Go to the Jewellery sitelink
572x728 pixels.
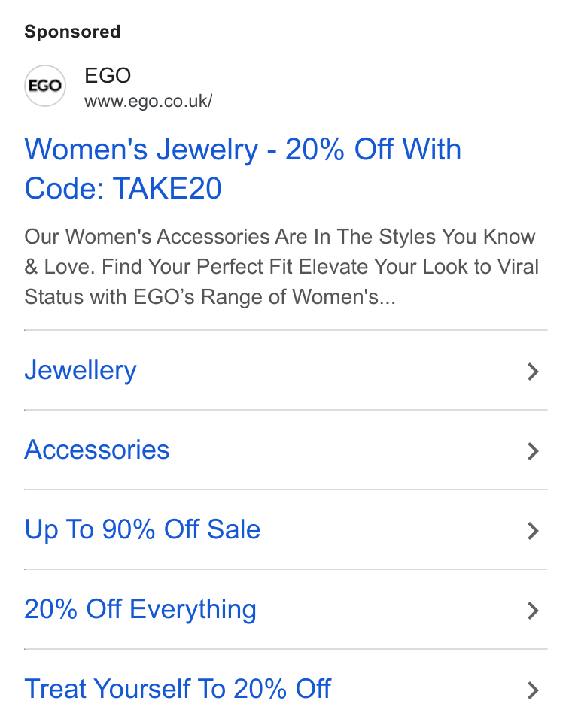click(81, 371)
